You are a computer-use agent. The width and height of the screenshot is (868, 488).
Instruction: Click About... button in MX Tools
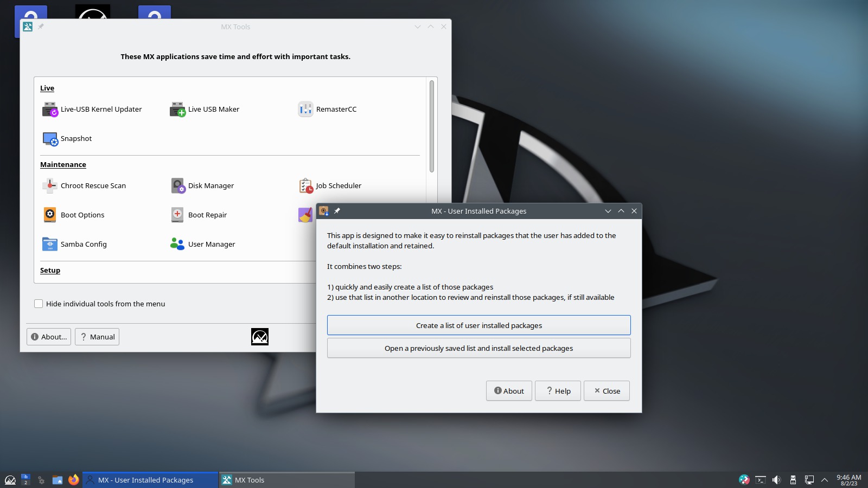tap(49, 337)
